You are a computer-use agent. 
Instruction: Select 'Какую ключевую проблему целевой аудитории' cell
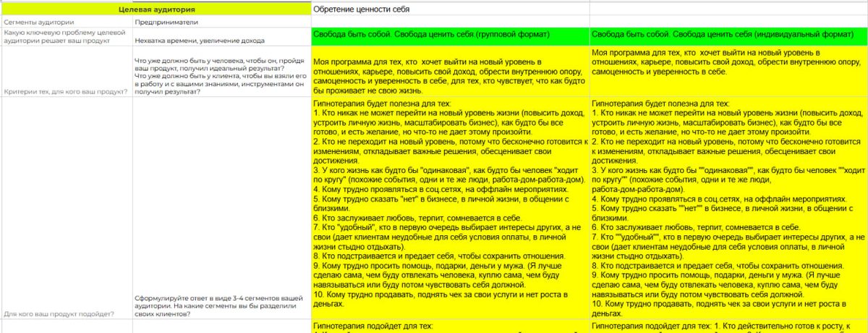pyautogui.click(x=67, y=37)
